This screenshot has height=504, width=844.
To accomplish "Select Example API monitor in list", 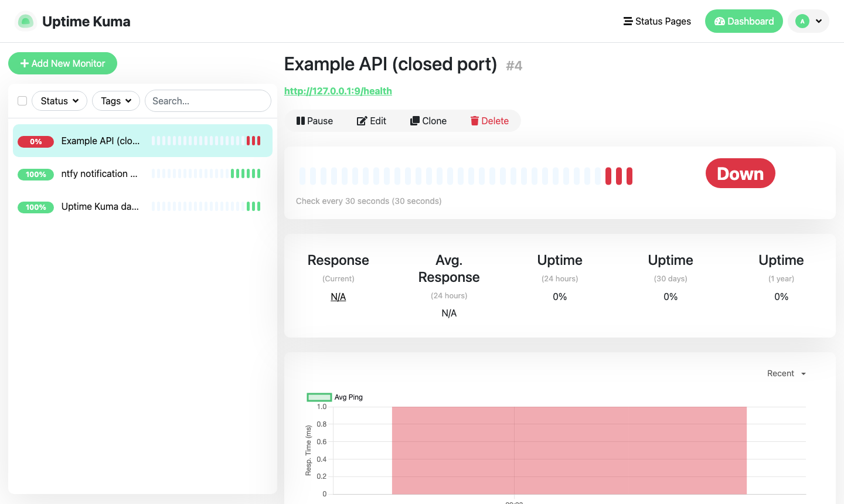I will coord(142,141).
